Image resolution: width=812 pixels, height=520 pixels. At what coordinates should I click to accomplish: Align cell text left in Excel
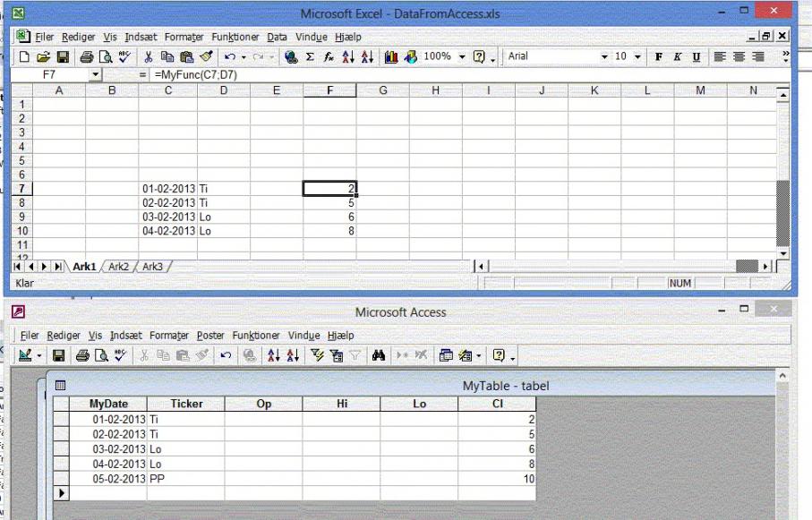click(720, 57)
